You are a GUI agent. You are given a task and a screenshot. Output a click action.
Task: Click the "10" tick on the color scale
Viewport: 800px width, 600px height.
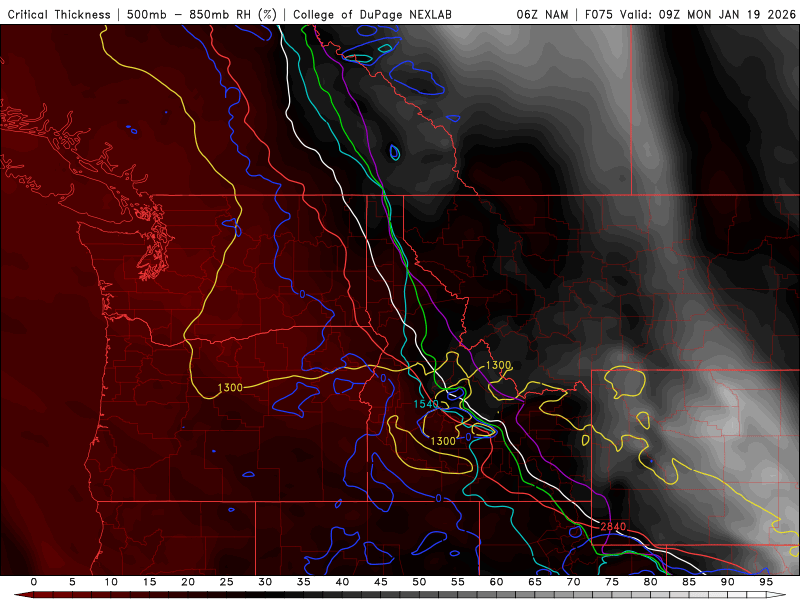click(x=111, y=582)
